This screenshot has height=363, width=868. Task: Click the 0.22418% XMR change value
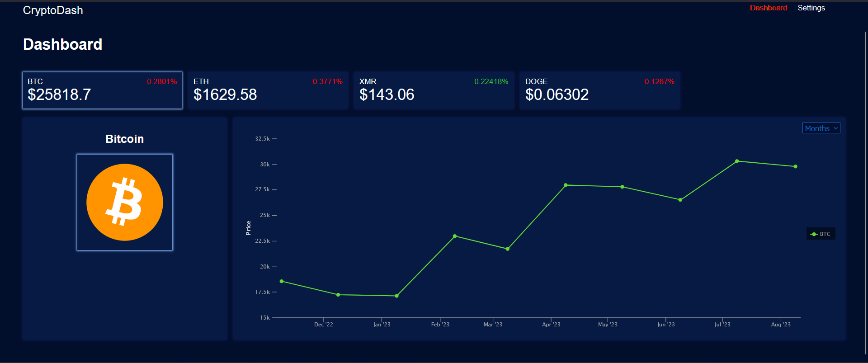491,81
